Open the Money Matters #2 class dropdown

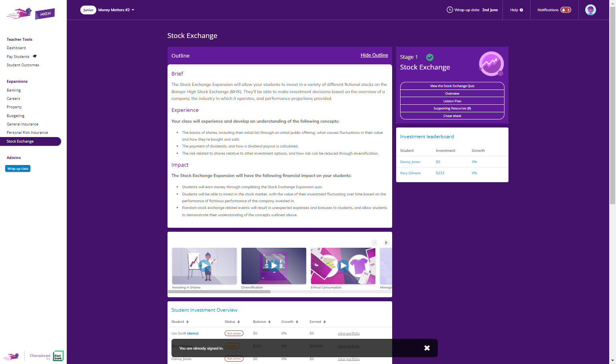coord(116,10)
